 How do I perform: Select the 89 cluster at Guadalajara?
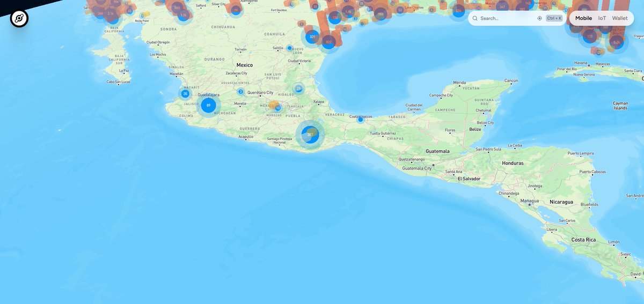(x=208, y=105)
